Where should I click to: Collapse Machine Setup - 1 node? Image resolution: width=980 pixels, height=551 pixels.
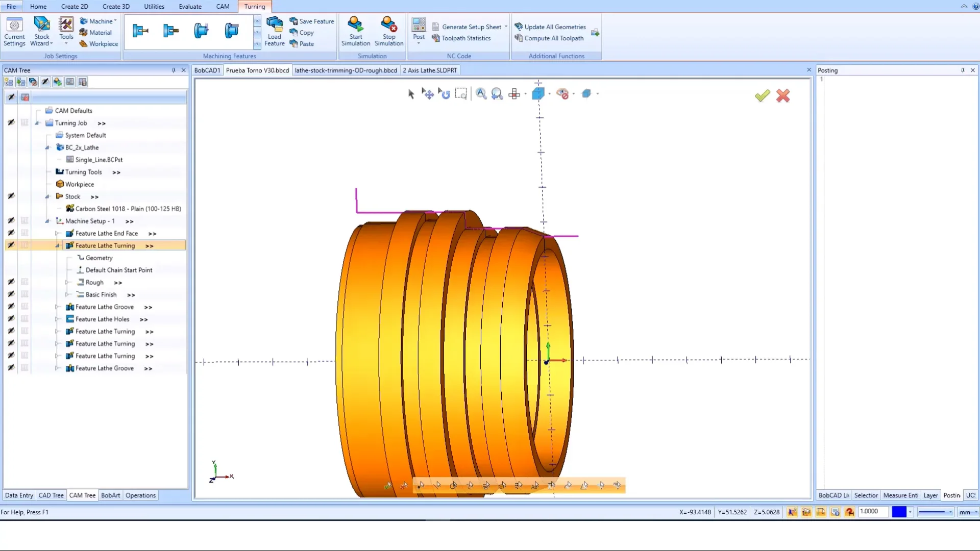(47, 221)
